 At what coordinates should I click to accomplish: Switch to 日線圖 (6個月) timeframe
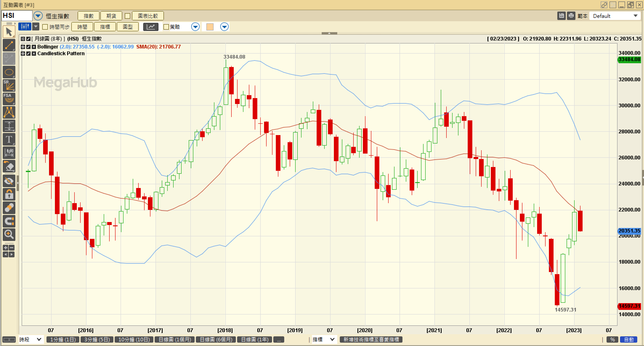point(216,339)
